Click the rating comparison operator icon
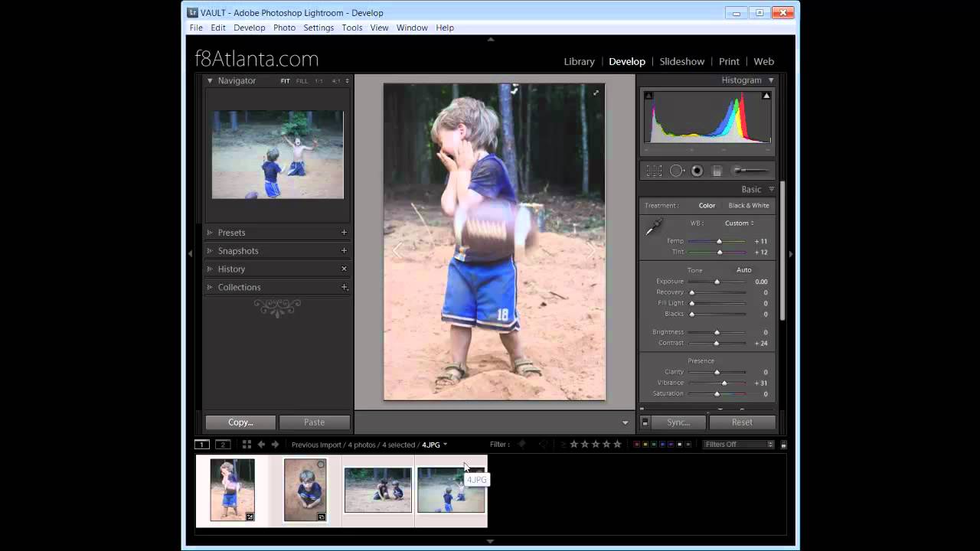Image resolution: width=980 pixels, height=551 pixels. click(563, 445)
